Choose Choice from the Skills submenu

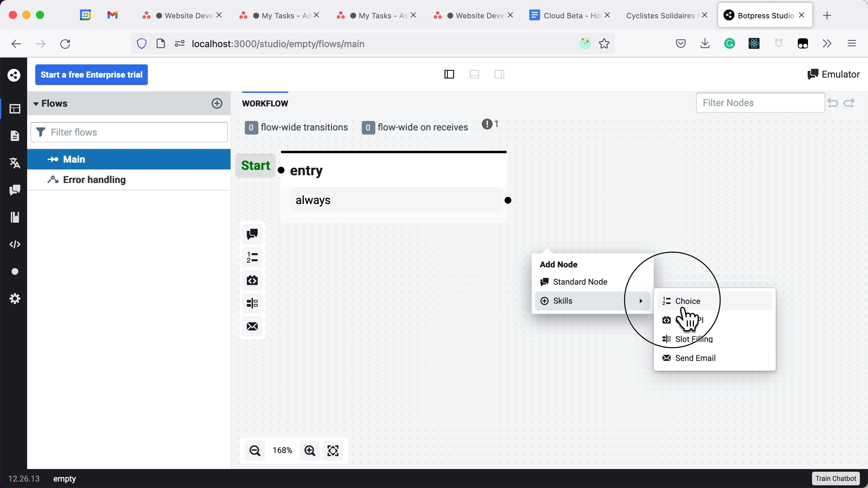[x=688, y=301]
